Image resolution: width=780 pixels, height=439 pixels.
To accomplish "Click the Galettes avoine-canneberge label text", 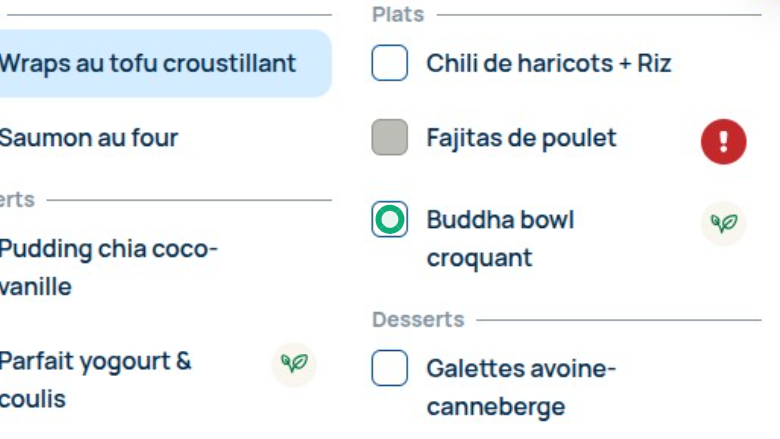I will pyautogui.click(x=521, y=387).
